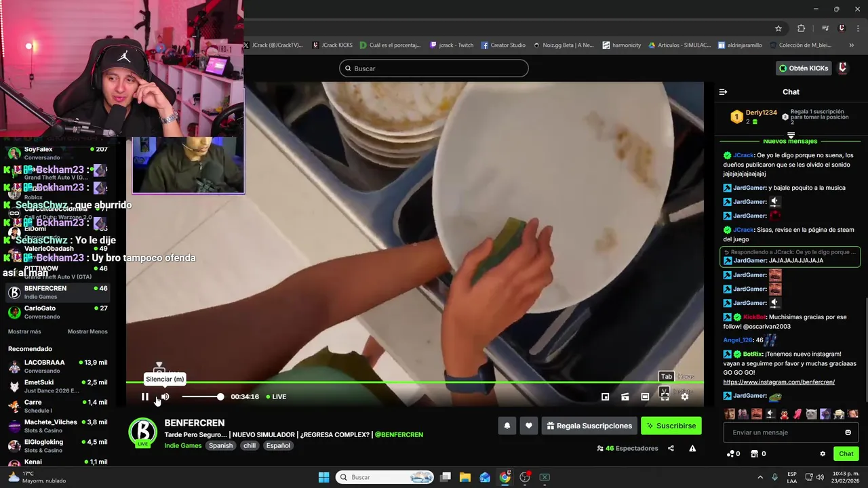Send the message with the Chat button
This screenshot has height=488, width=868.
[x=846, y=453]
